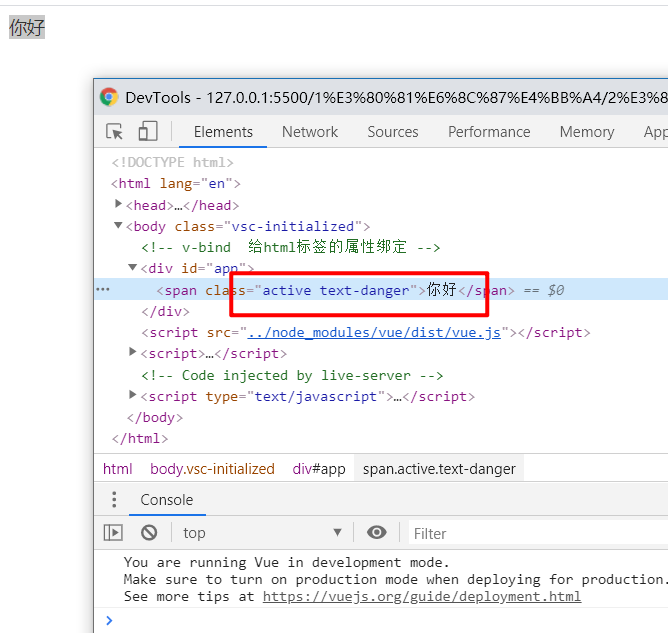Select the DOCTYPE html line

(173, 162)
